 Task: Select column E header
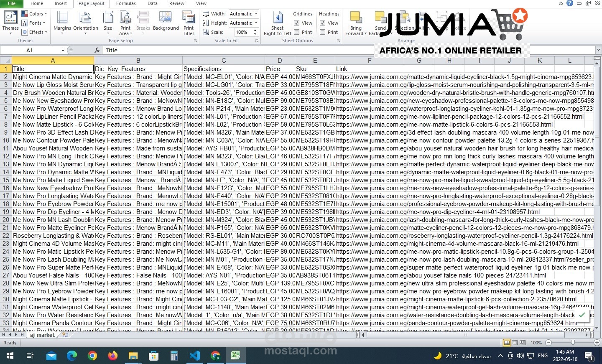(315, 61)
